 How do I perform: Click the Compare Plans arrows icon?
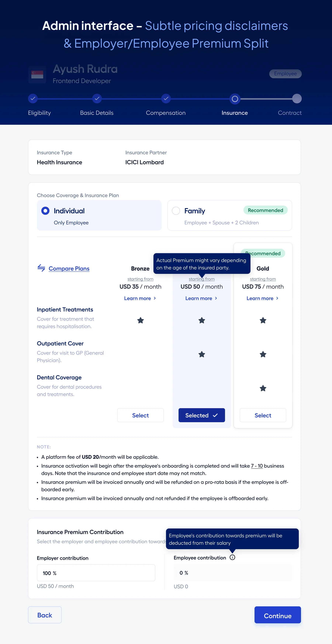pos(41,268)
